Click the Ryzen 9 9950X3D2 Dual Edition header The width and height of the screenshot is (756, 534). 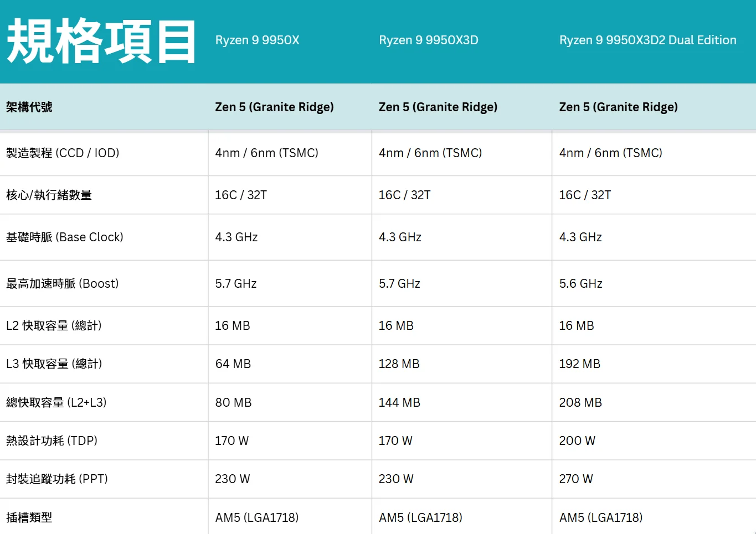pyautogui.click(x=647, y=40)
